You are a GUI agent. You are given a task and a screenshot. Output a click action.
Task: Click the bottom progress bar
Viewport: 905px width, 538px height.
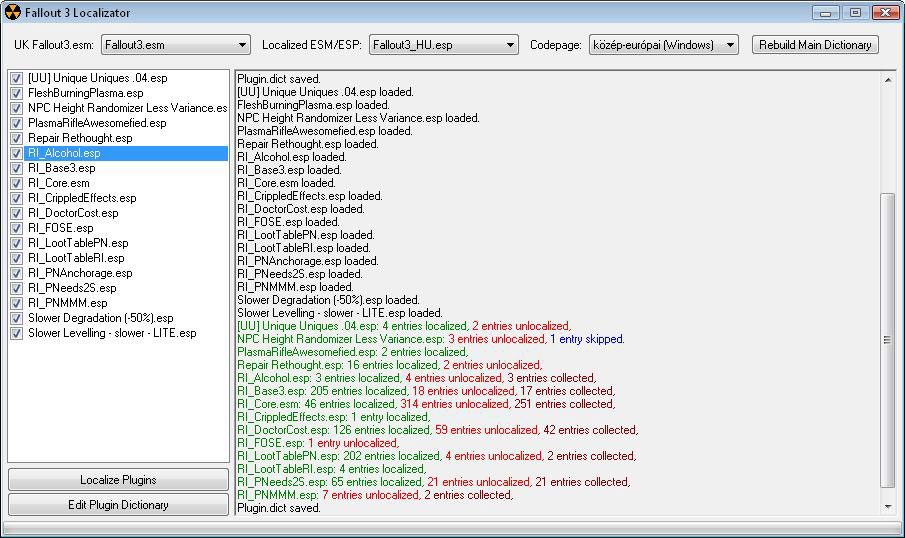click(452, 528)
